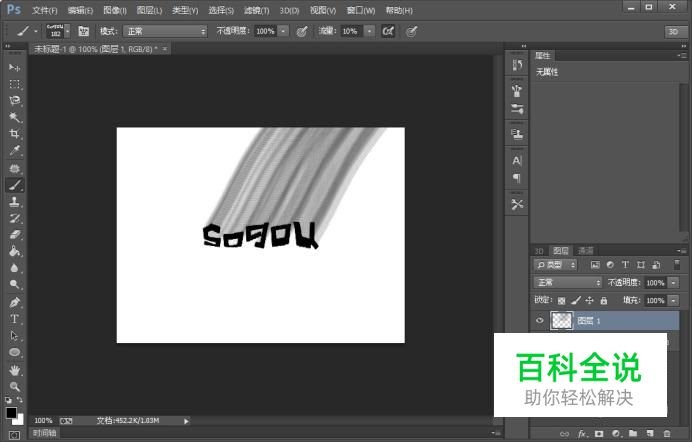Image resolution: width=692 pixels, height=442 pixels.
Task: Select the Horizontal Type tool
Action: (x=15, y=319)
